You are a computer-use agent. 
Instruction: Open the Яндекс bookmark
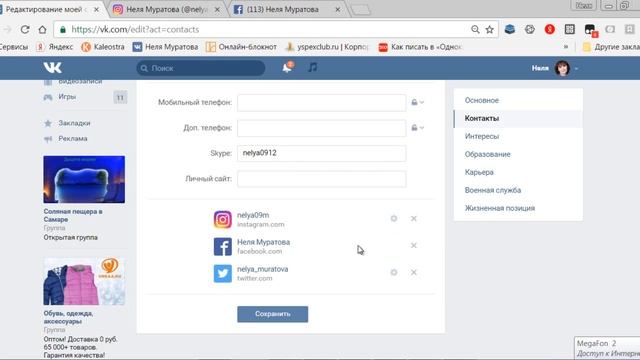(x=55, y=47)
